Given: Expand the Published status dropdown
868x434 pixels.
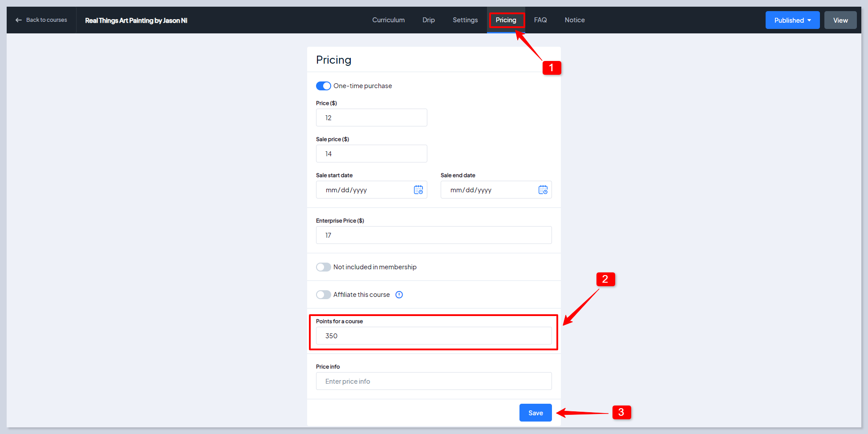Looking at the screenshot, I should pos(792,20).
